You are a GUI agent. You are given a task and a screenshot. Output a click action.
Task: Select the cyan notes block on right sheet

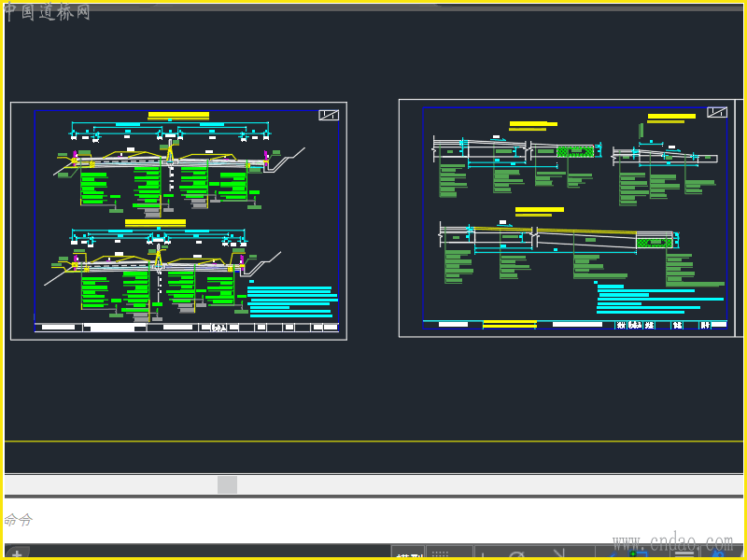point(660,299)
